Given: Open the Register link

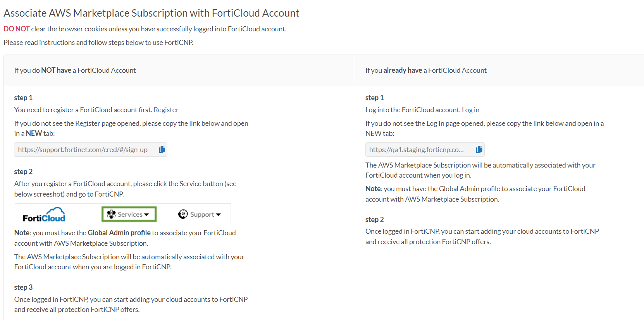Looking at the screenshot, I should (x=166, y=110).
